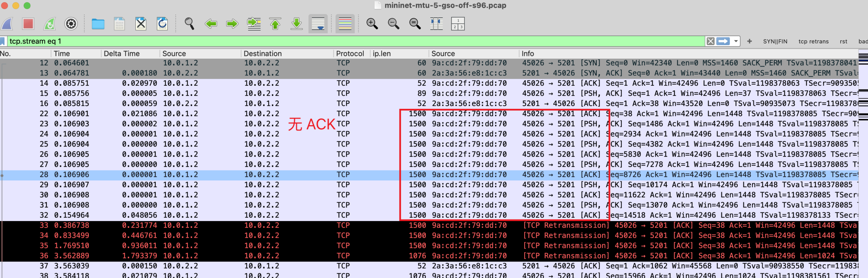This screenshot has width=868, height=278.
Task: Click the Protocol column header
Action: point(350,54)
